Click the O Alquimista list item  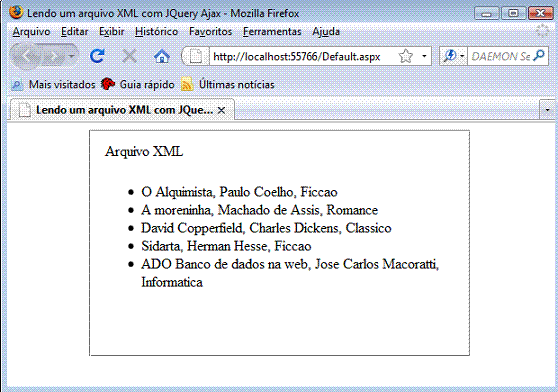click(239, 192)
